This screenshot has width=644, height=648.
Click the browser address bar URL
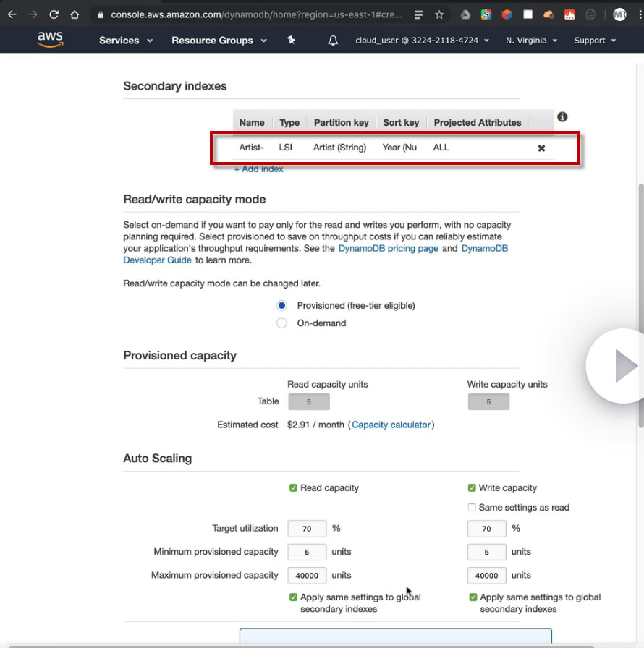(x=256, y=15)
